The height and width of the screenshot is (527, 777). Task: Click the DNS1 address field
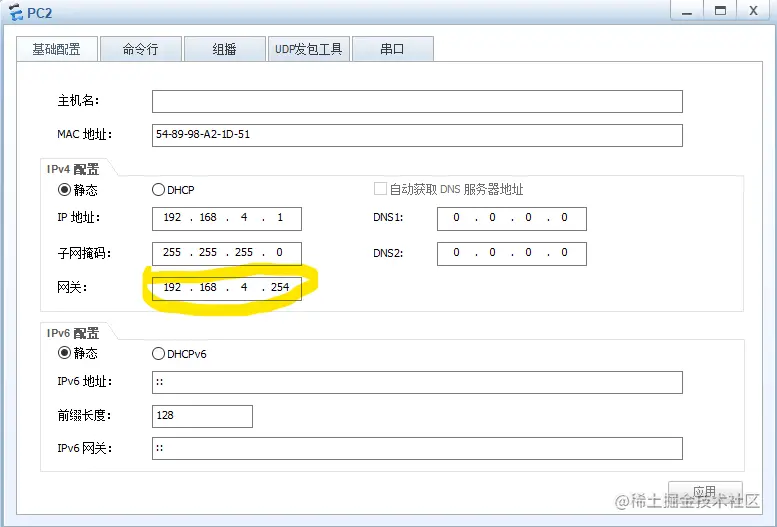click(x=511, y=219)
